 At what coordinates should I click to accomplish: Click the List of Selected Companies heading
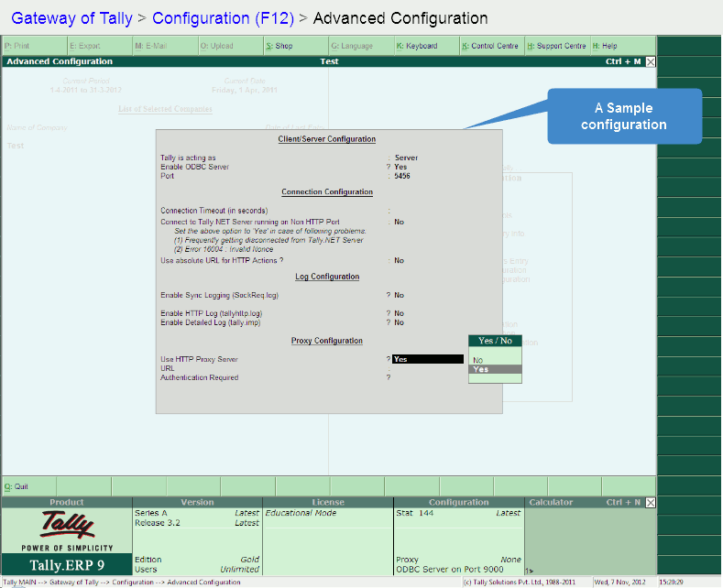coord(165,109)
